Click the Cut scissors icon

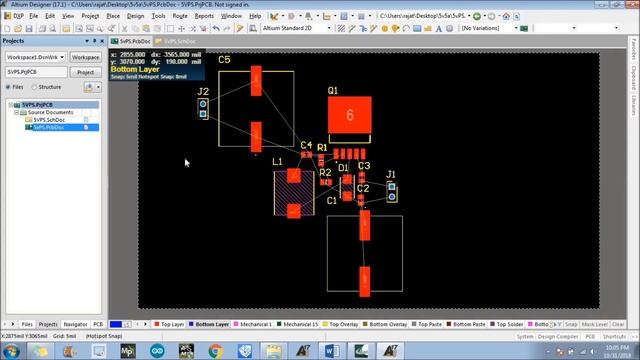pyautogui.click(x=124, y=29)
